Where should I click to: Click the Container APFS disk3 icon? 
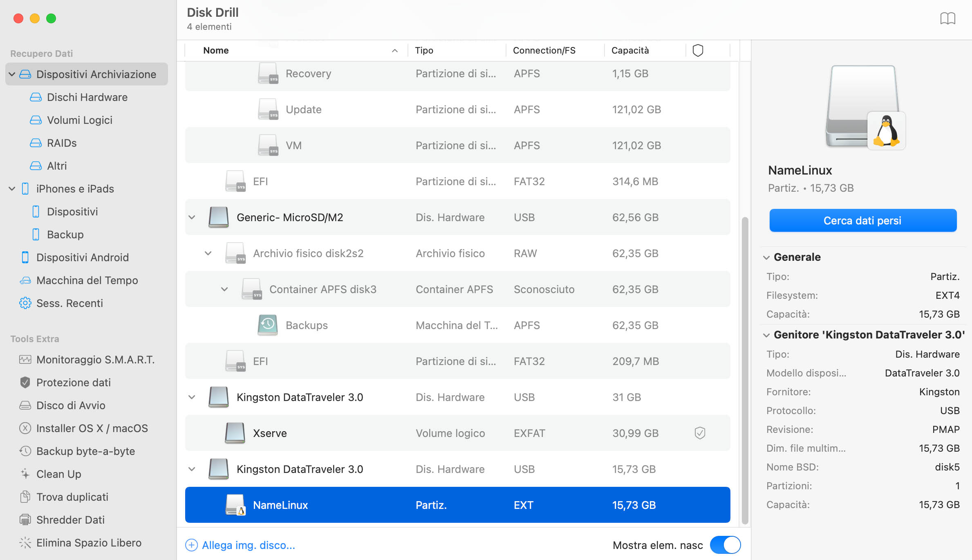pyautogui.click(x=252, y=289)
